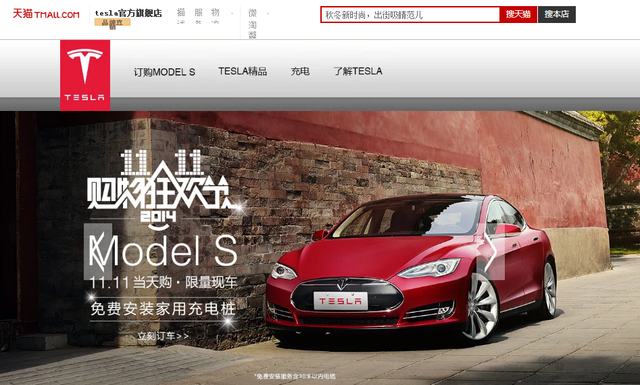640x385 pixels.
Task: Open the 充电 navigation item
Action: click(x=300, y=71)
